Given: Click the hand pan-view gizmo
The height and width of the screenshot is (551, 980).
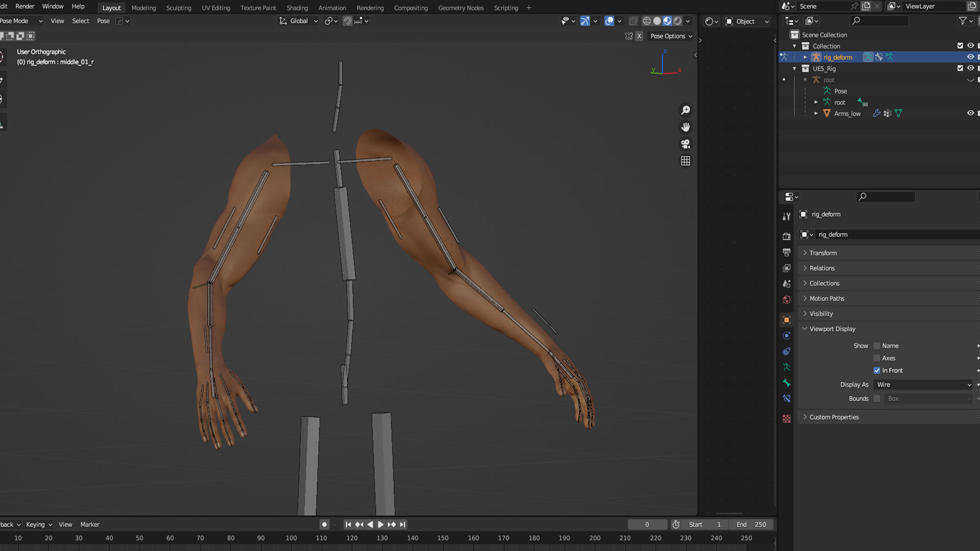Looking at the screenshot, I should [x=685, y=127].
